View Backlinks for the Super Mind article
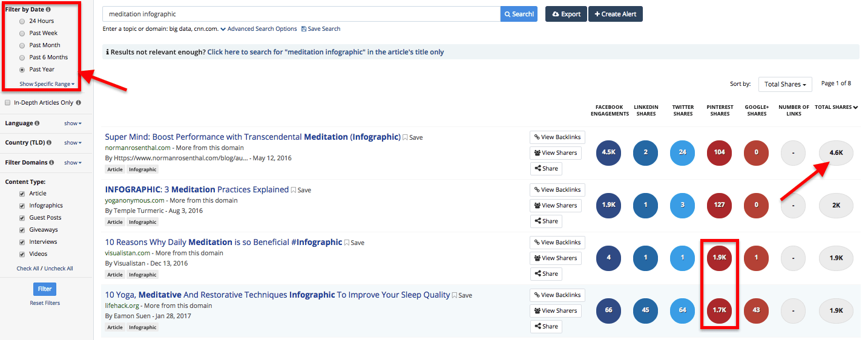This screenshot has height=340, width=868. 557,137
